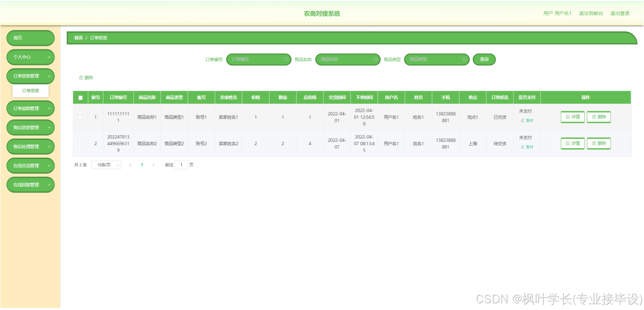Open 首页 in the sidebar

31,38
